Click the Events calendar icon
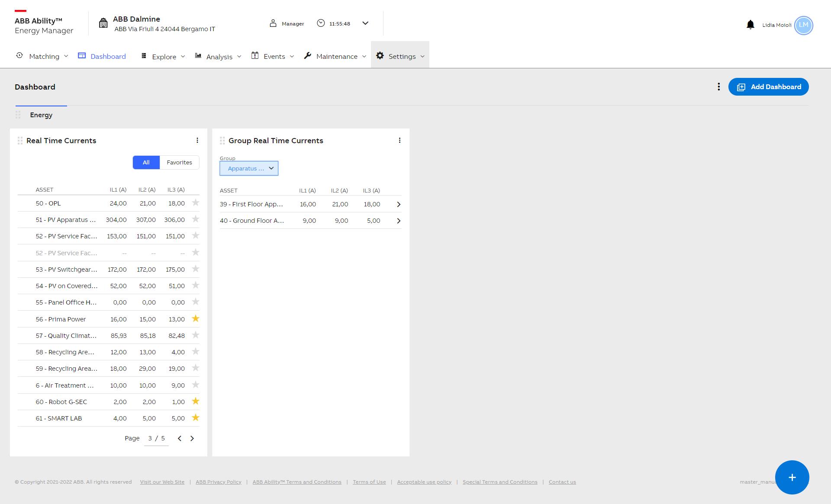831x504 pixels. point(255,56)
